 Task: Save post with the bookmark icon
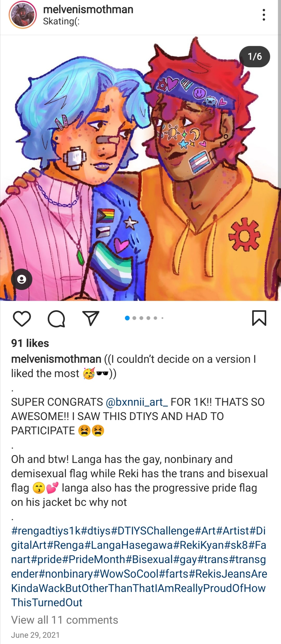point(259,318)
